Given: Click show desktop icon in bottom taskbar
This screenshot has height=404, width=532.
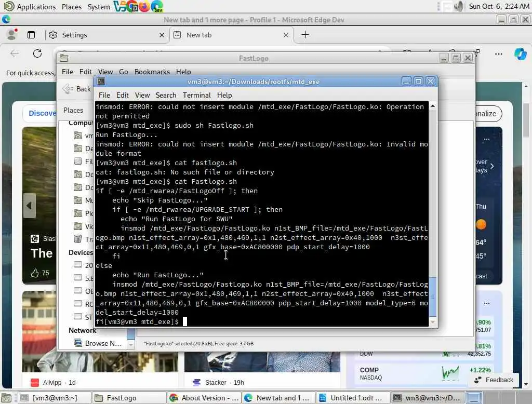Looking at the screenshot, I should click(x=6, y=398).
